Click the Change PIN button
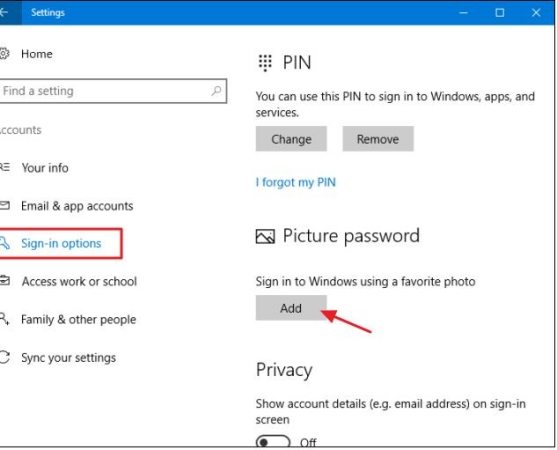The width and height of the screenshot is (557, 450). pyautogui.click(x=291, y=139)
